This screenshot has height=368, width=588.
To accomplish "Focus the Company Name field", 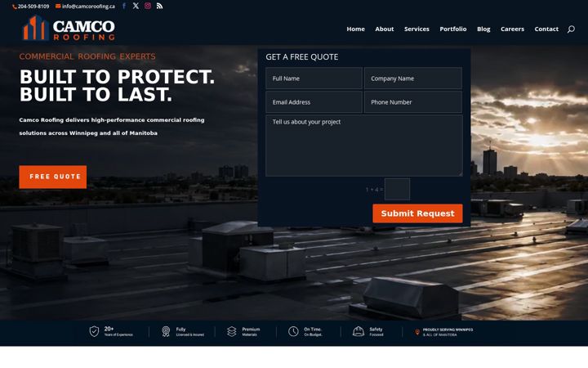I will click(x=413, y=79).
